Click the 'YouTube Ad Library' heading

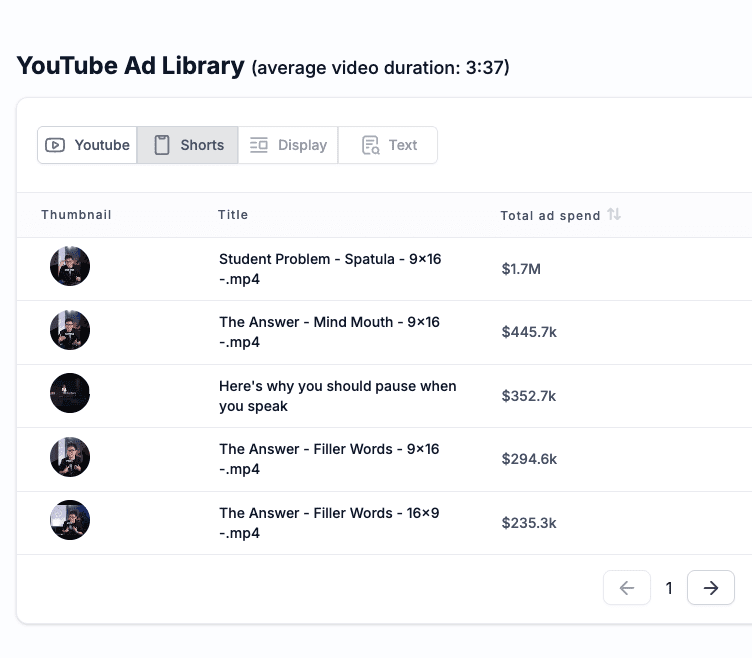click(130, 66)
